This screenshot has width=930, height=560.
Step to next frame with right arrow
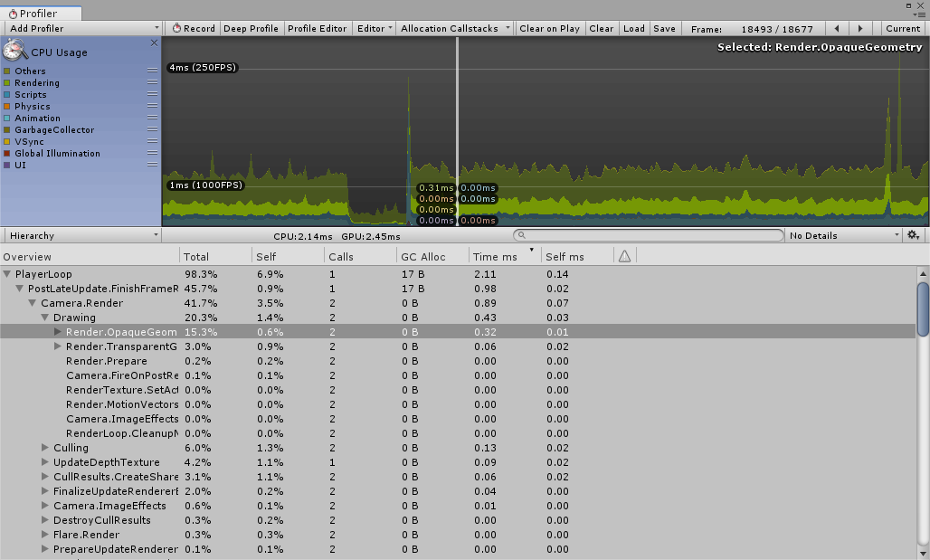coord(859,28)
